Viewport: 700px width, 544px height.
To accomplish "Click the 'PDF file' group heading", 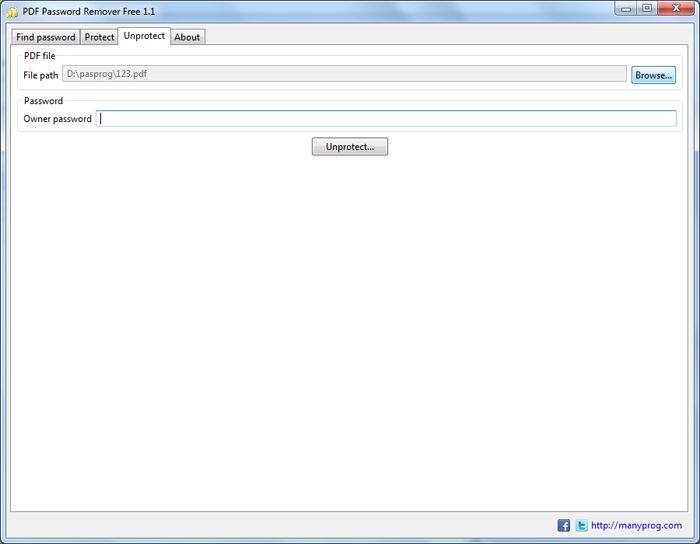I will (40, 56).
